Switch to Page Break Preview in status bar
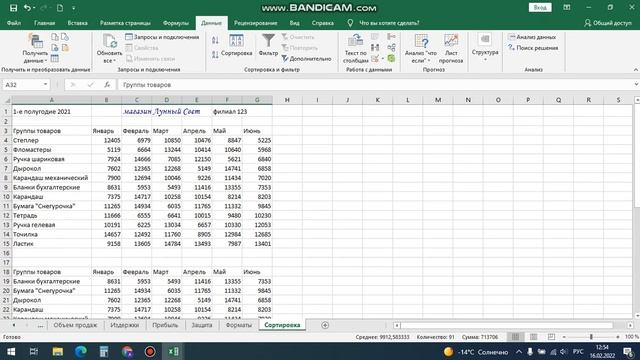Screen dimensions: 640x360 click(x=551, y=337)
